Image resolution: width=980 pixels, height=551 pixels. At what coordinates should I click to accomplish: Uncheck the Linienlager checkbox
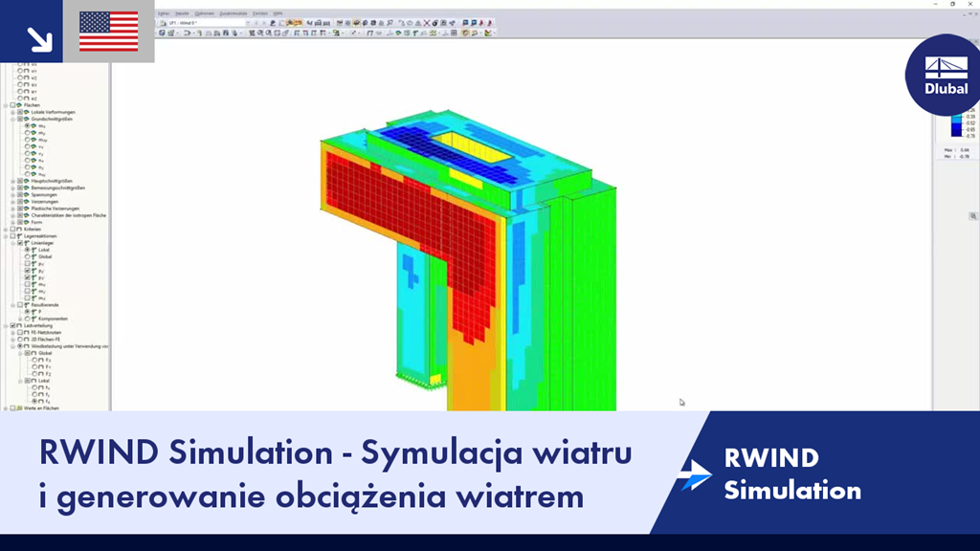pos(20,243)
